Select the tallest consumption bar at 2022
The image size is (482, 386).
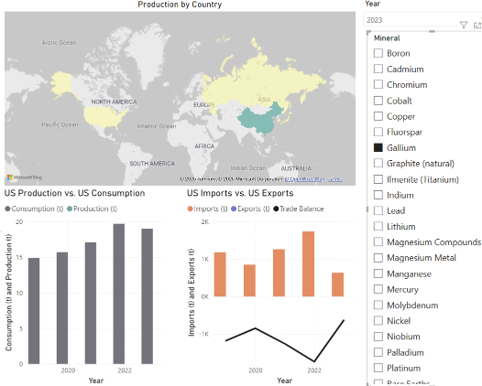(x=119, y=294)
